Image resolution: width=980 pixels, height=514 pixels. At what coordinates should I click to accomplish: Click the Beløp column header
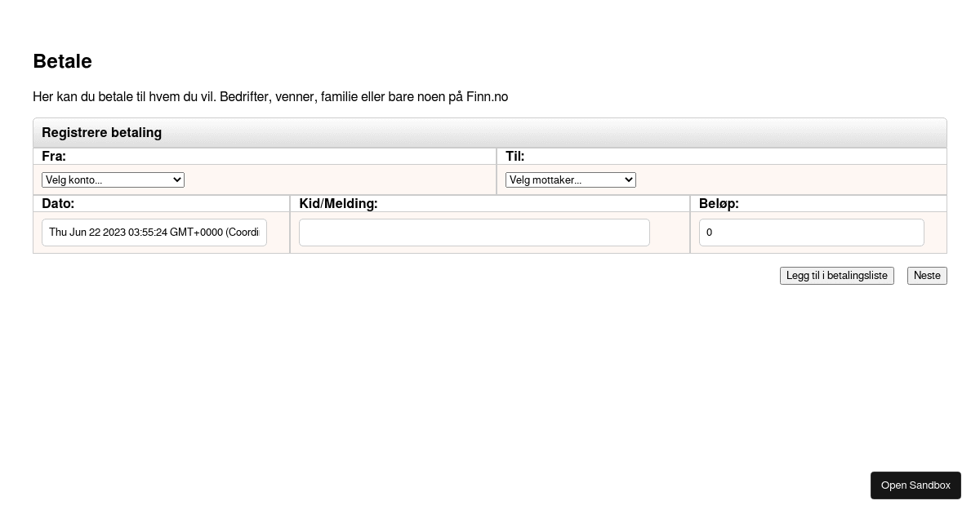(719, 203)
